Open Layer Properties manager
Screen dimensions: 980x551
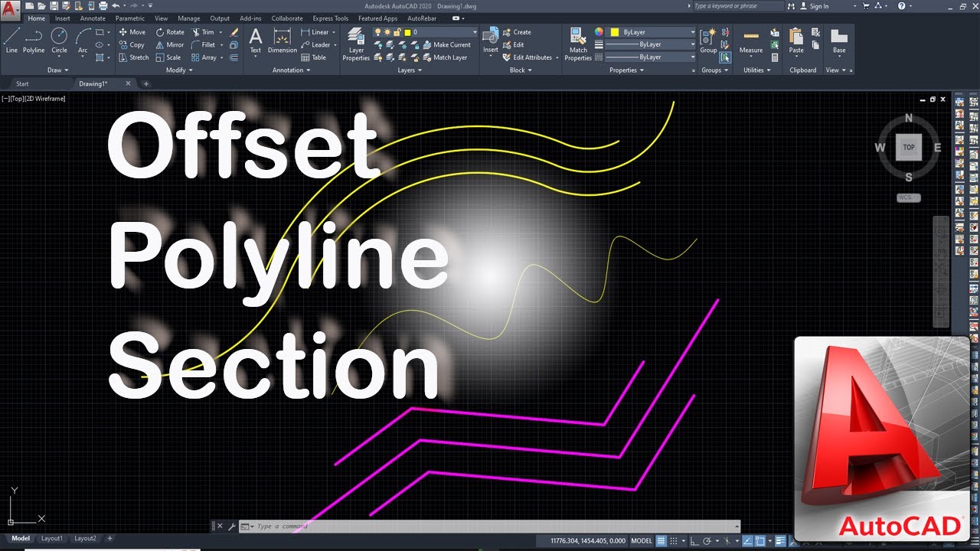(356, 44)
